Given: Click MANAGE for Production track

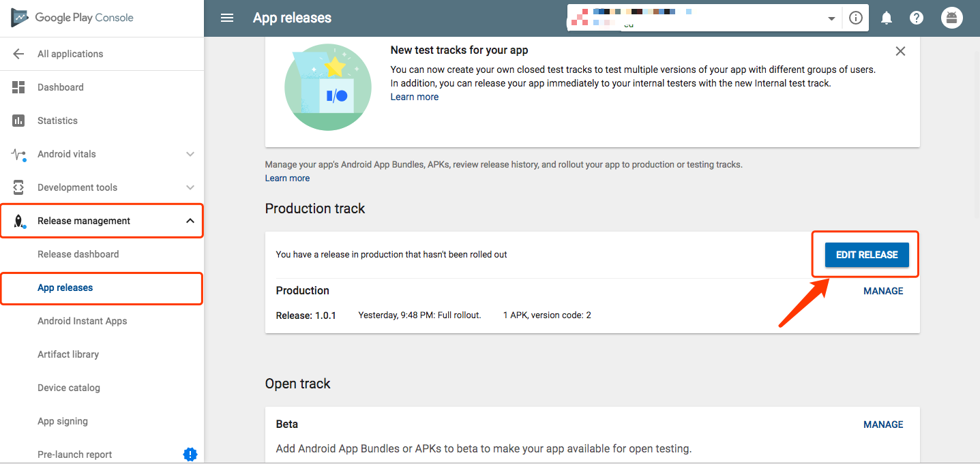Looking at the screenshot, I should click(x=883, y=291).
